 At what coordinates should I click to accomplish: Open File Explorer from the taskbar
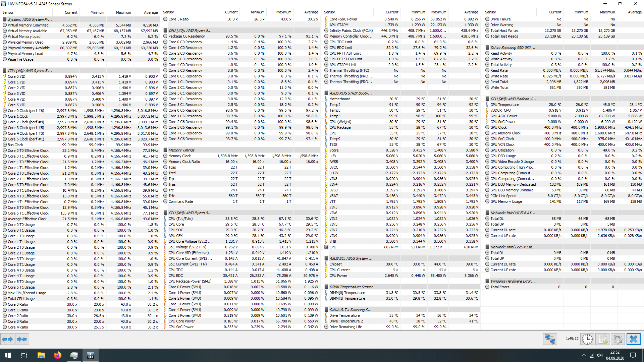(41, 355)
